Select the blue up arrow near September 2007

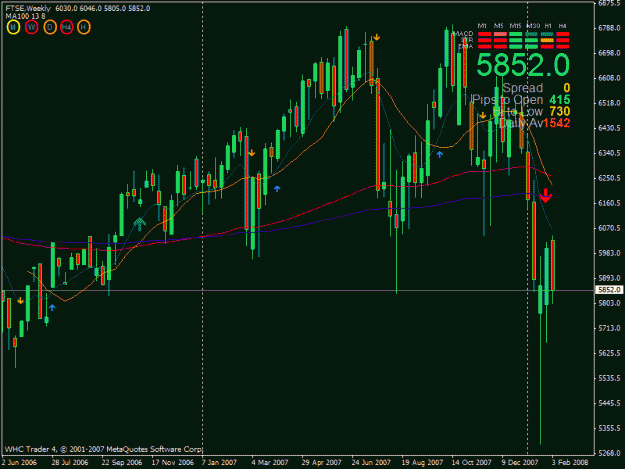439,154
